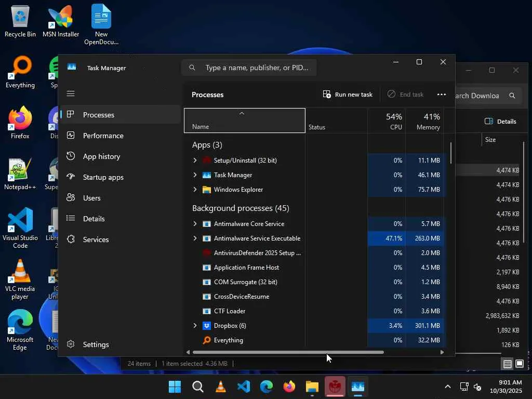Viewport: 532px width, 399px height.
Task: Open the clock showing 9:01 AM
Action: point(506,387)
